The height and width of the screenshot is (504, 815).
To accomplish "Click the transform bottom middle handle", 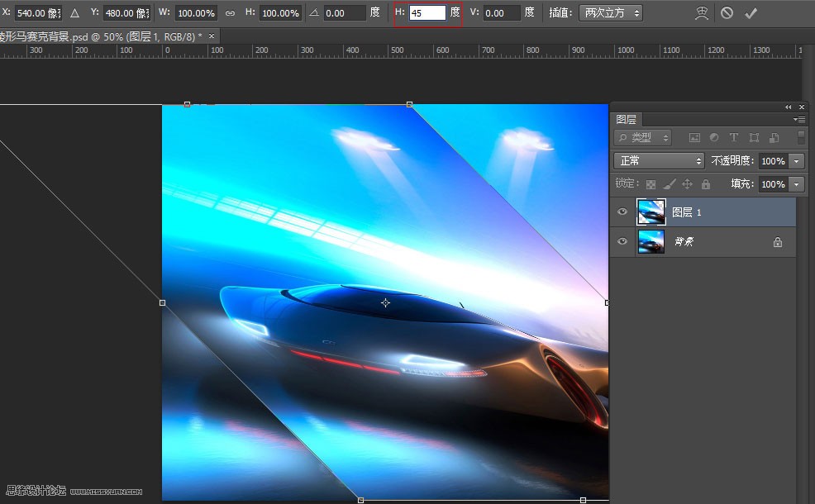I will coord(584,501).
